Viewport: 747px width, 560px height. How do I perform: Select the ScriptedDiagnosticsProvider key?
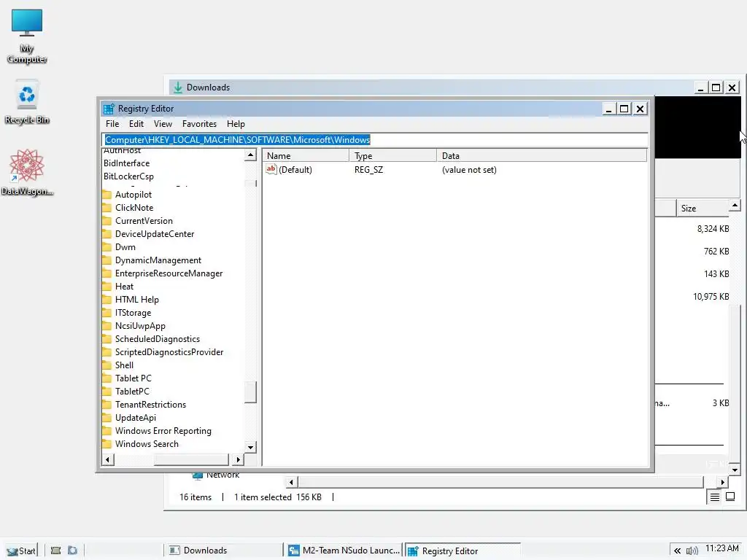[169, 352]
